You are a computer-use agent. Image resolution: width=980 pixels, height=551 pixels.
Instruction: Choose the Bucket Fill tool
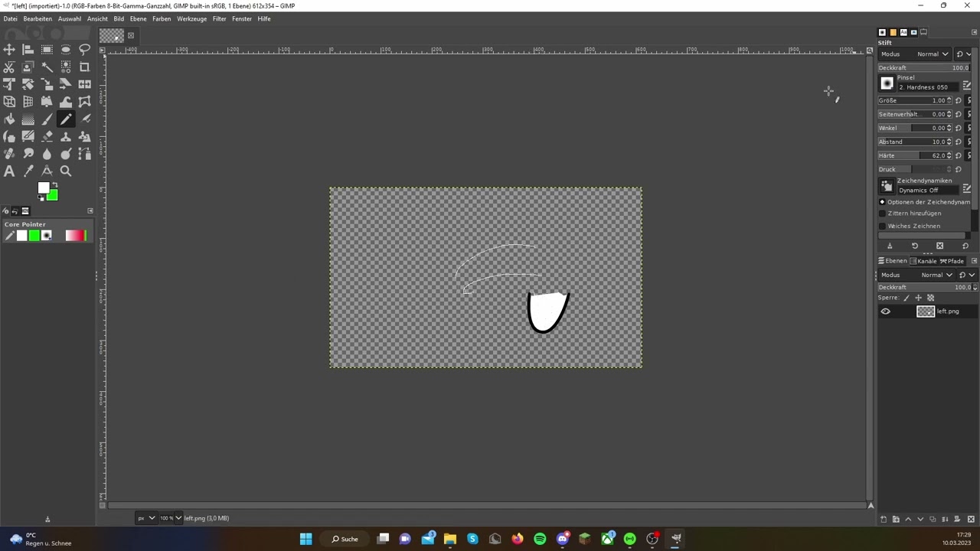pyautogui.click(x=9, y=119)
